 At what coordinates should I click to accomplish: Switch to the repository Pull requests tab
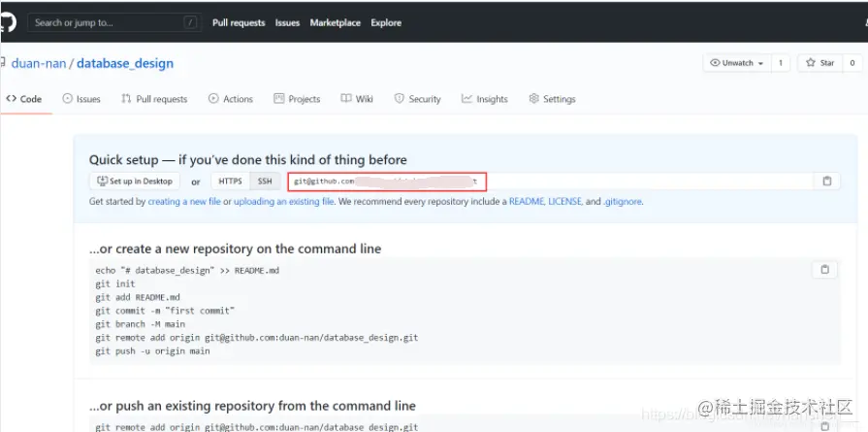[154, 99]
